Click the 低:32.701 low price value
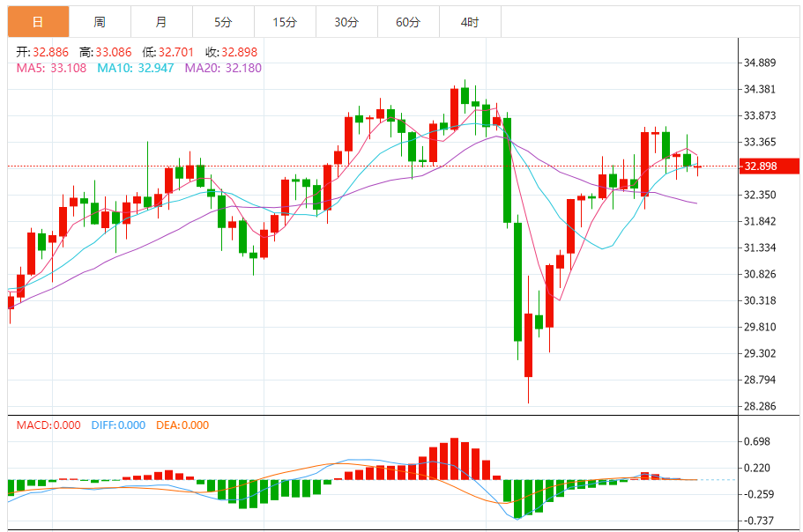803x532 pixels. [168, 52]
